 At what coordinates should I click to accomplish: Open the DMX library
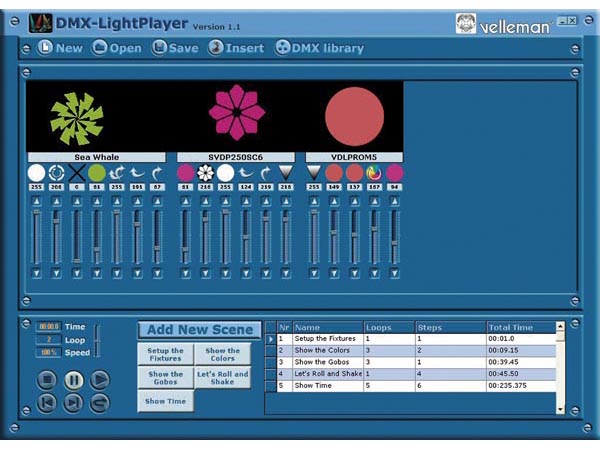(x=320, y=48)
